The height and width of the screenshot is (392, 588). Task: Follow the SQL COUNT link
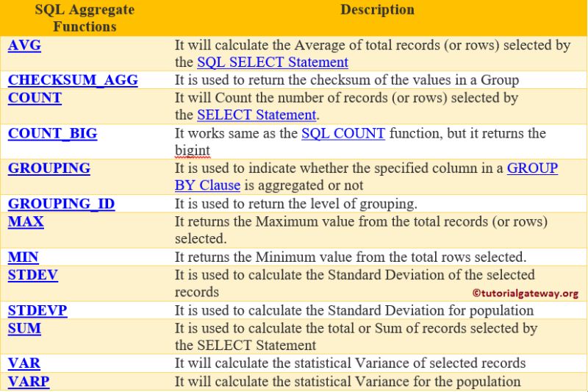[343, 133]
